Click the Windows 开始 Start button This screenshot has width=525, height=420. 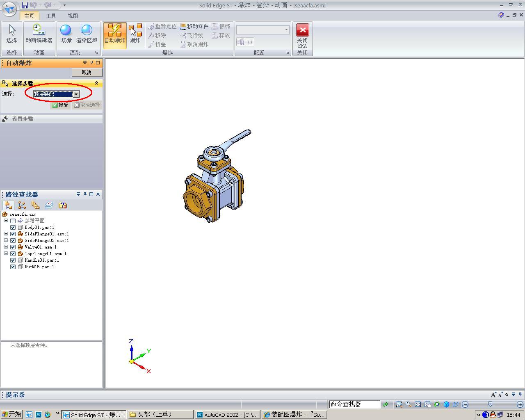11,415
